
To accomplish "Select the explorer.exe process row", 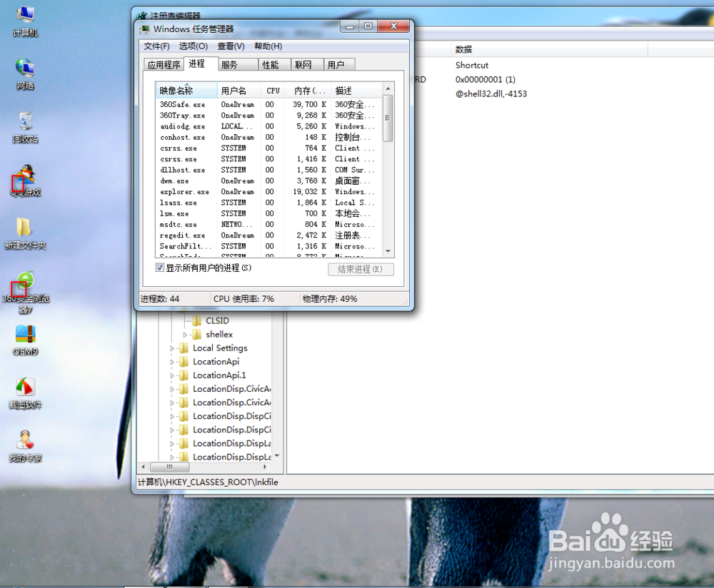I will coord(268,192).
